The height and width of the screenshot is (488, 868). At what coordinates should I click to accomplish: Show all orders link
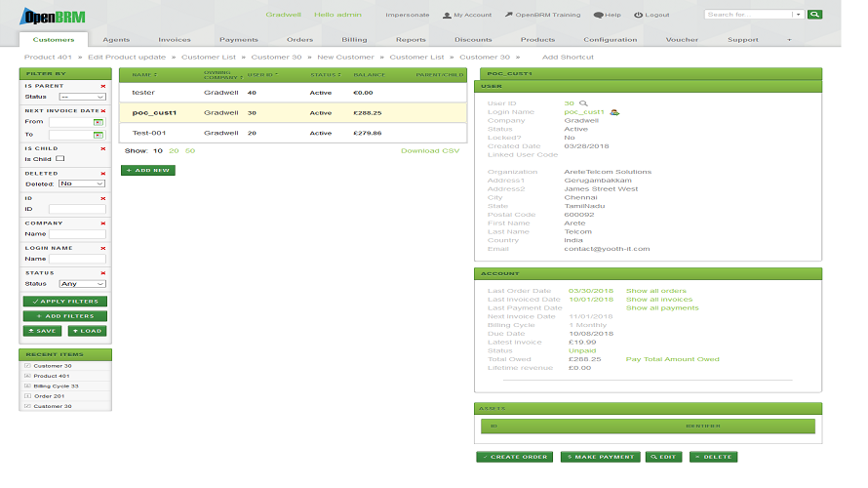(656, 292)
